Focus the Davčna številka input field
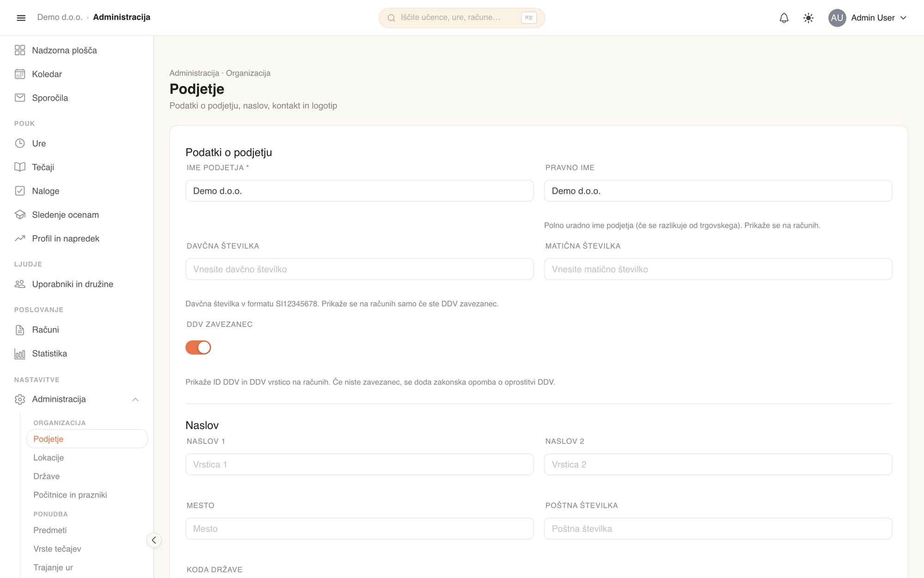Image resolution: width=924 pixels, height=578 pixels. [x=359, y=269]
